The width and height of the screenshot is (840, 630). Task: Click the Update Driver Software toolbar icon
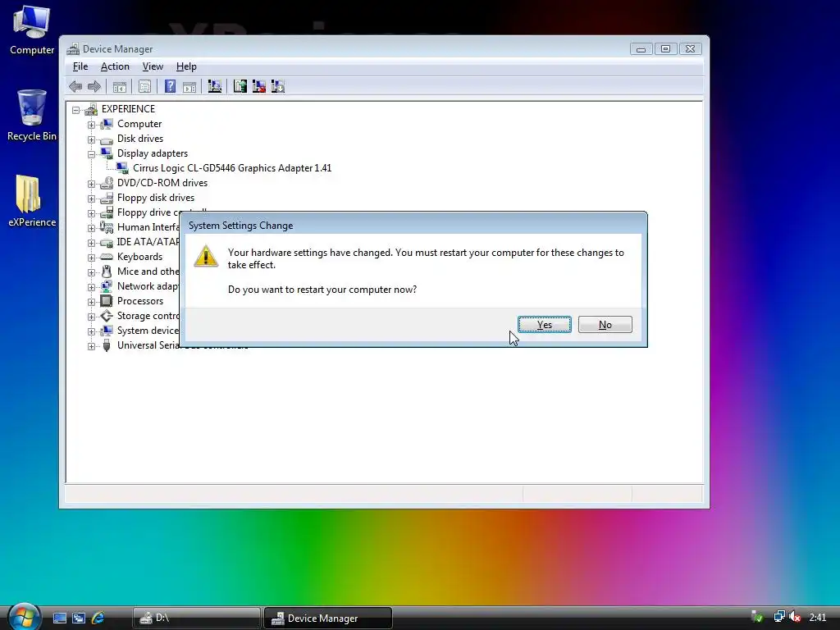(240, 86)
